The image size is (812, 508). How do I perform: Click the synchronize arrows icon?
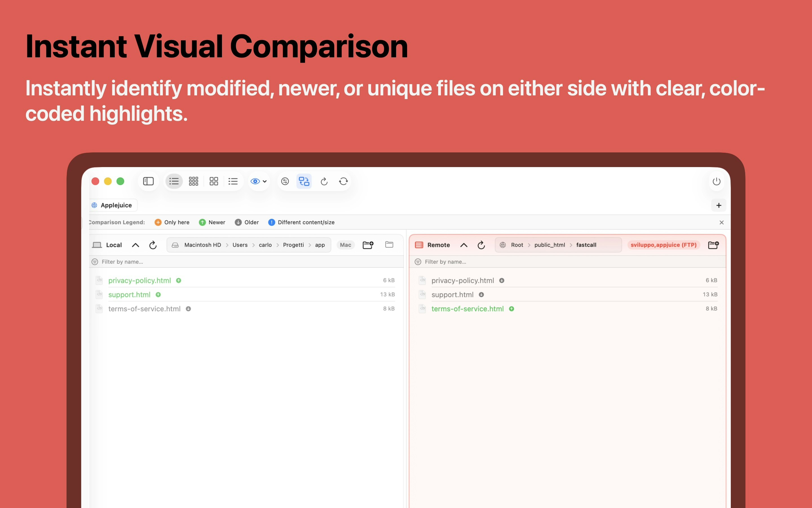coord(343,181)
